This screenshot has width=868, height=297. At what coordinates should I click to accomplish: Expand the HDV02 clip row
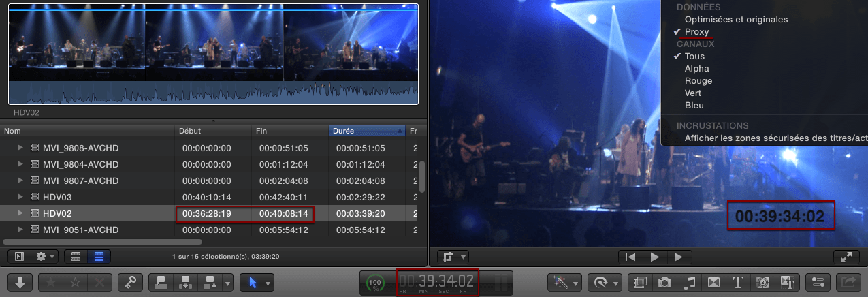pyautogui.click(x=20, y=213)
